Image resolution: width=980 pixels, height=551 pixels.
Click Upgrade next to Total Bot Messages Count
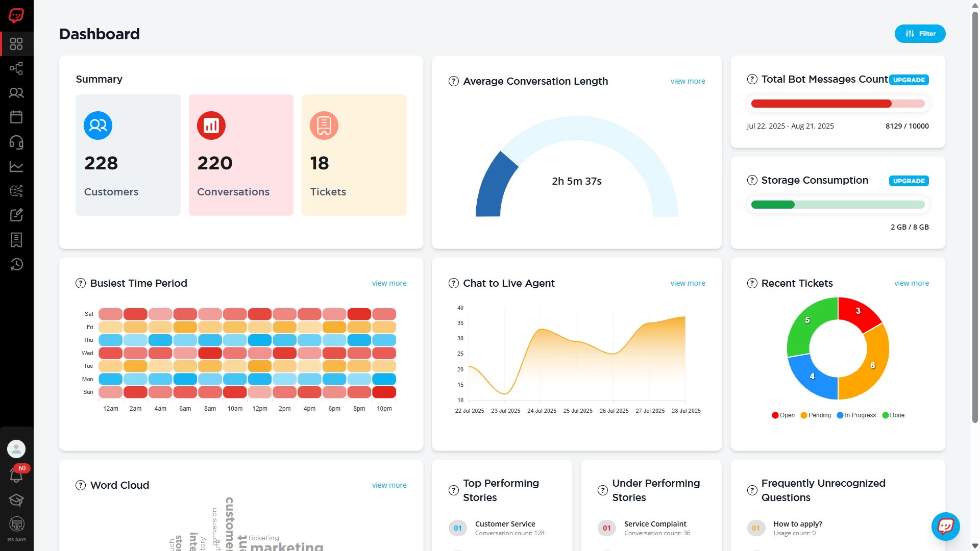click(x=909, y=80)
